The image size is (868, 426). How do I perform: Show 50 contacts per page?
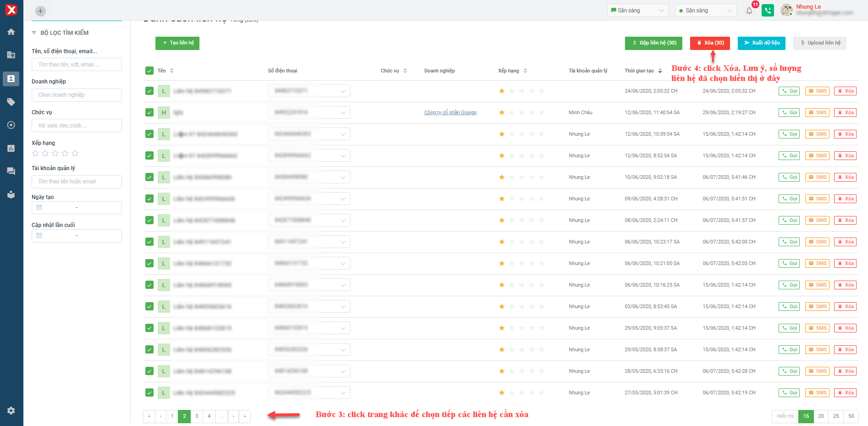click(x=851, y=416)
